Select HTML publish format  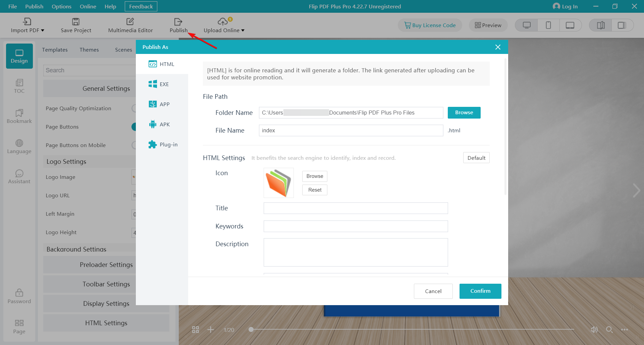pos(162,64)
